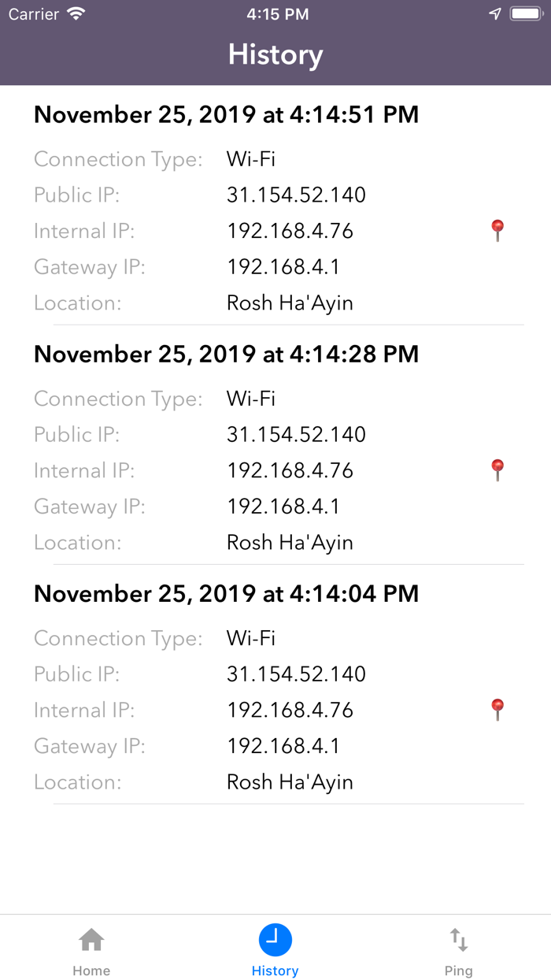The image size is (551, 980).
Task: Tap the History title in the navigation bar
Action: click(x=275, y=54)
